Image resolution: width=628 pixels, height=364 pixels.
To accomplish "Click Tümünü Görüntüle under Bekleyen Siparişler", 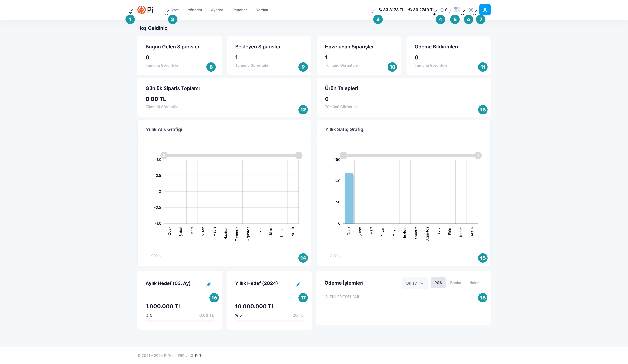I will (x=251, y=66).
